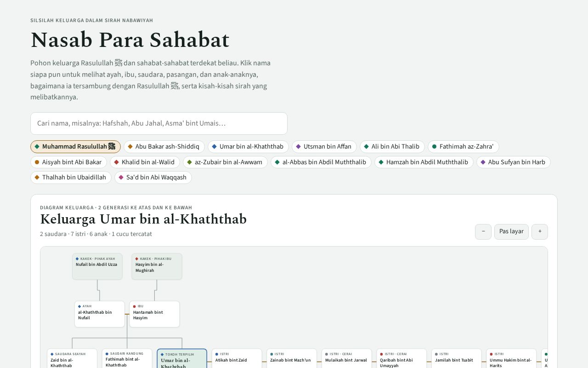Select the Qaribah bint Abi Umayyah card

(x=401, y=359)
